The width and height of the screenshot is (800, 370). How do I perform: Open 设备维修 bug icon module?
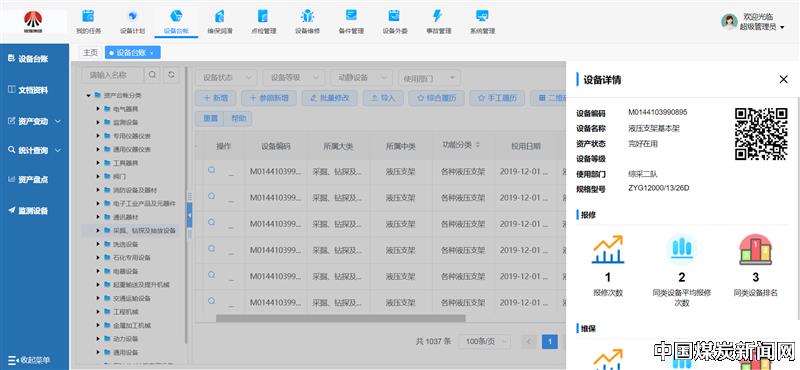pyautogui.click(x=307, y=22)
